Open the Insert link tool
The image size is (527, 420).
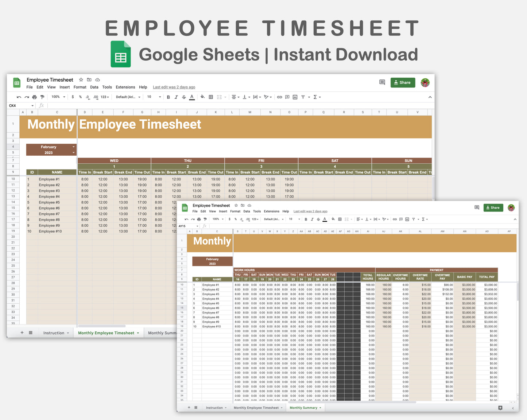(279, 97)
